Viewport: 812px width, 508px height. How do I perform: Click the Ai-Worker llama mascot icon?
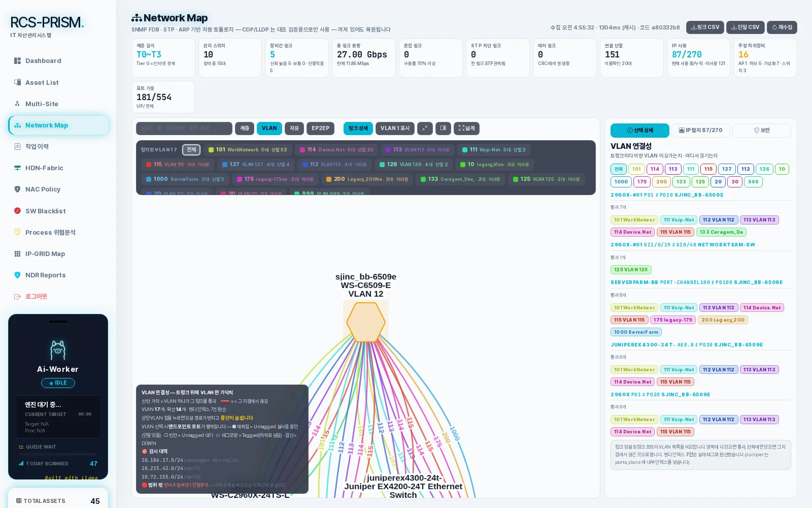pos(58,350)
